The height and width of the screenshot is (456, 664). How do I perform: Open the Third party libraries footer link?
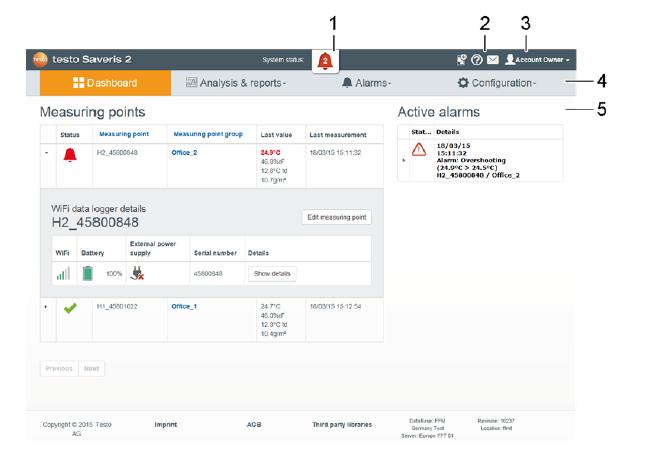(342, 425)
